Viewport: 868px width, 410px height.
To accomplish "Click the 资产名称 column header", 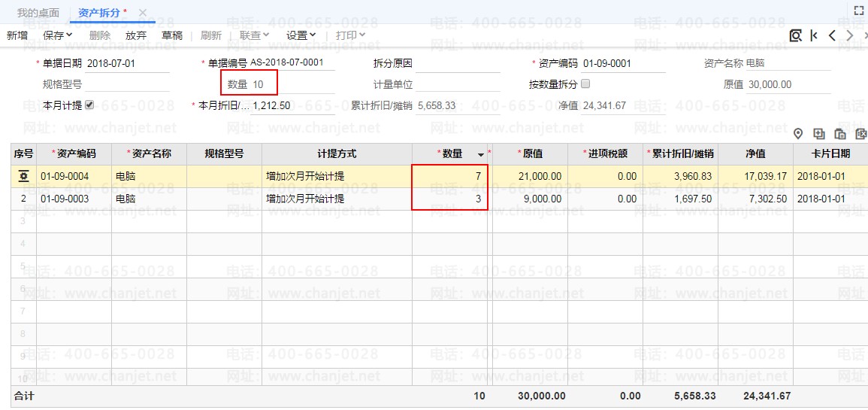I will (x=149, y=153).
